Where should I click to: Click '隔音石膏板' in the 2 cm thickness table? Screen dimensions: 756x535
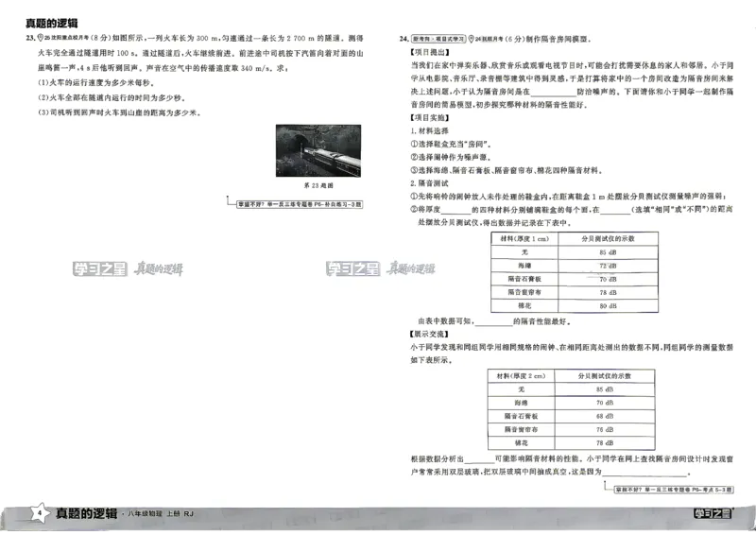[522, 416]
